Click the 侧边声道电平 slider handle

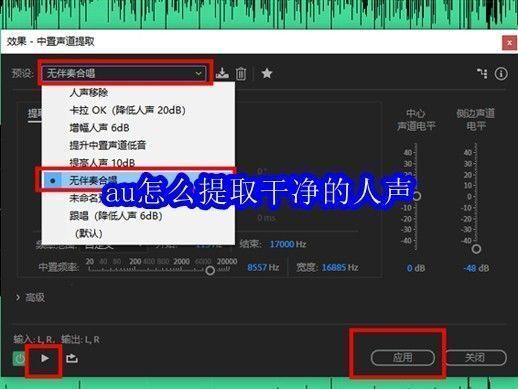click(x=476, y=249)
